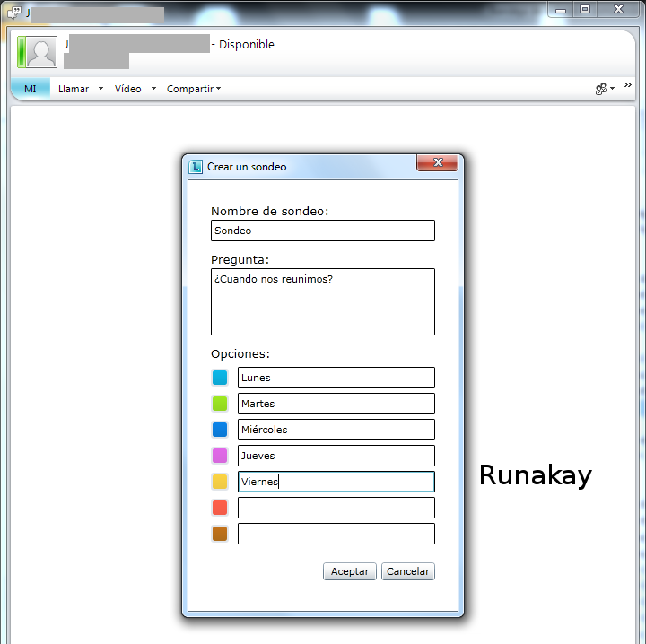Viewport: 646px width, 644px height.
Task: Confirm the poll with Aceptar
Action: [350, 571]
